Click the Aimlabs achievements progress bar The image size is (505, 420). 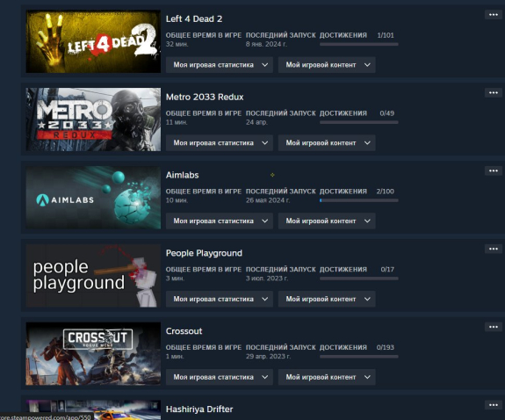click(x=359, y=200)
